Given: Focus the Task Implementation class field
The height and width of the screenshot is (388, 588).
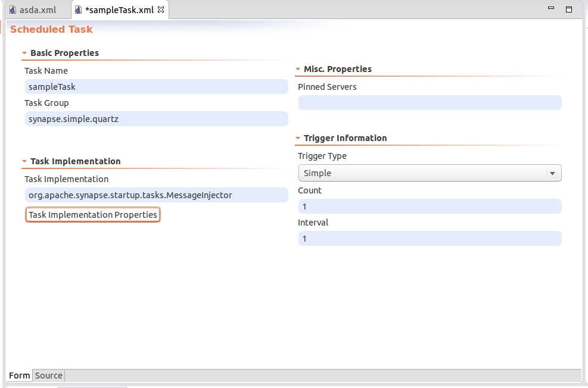Looking at the screenshot, I should click(156, 195).
